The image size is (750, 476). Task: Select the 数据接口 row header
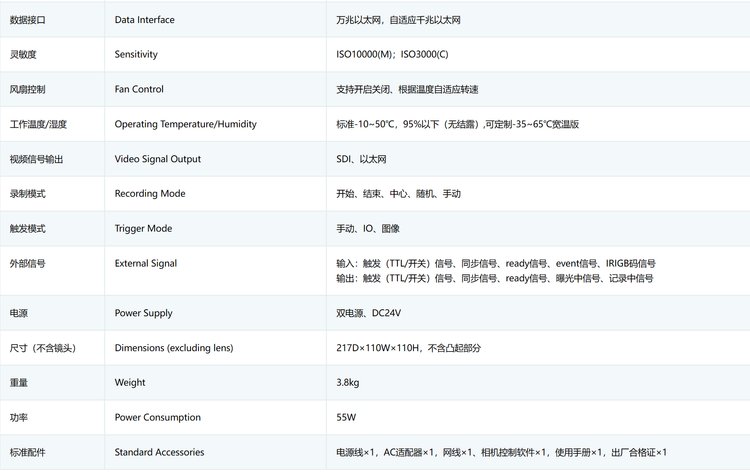tap(26, 19)
